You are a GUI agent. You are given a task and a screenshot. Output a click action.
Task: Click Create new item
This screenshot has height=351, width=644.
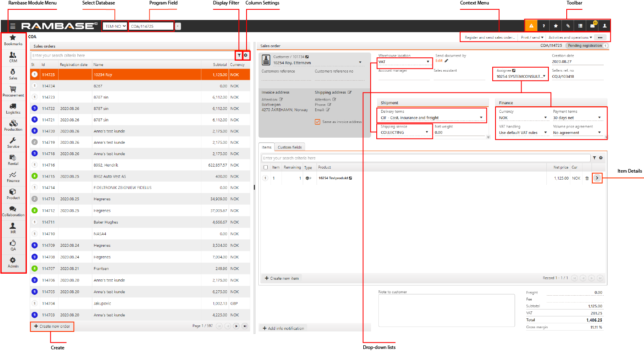pos(282,278)
